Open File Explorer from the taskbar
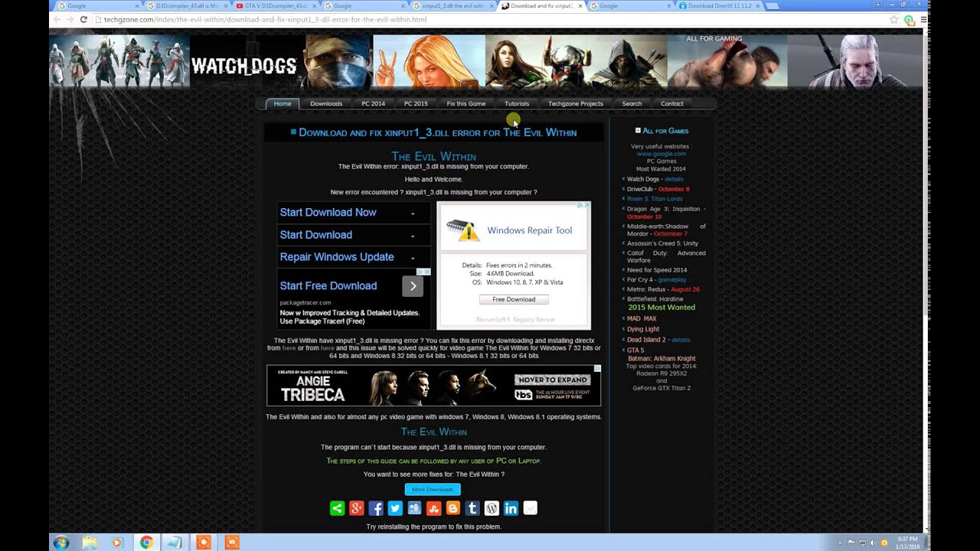Viewport: 980px width, 551px height. click(x=90, y=543)
